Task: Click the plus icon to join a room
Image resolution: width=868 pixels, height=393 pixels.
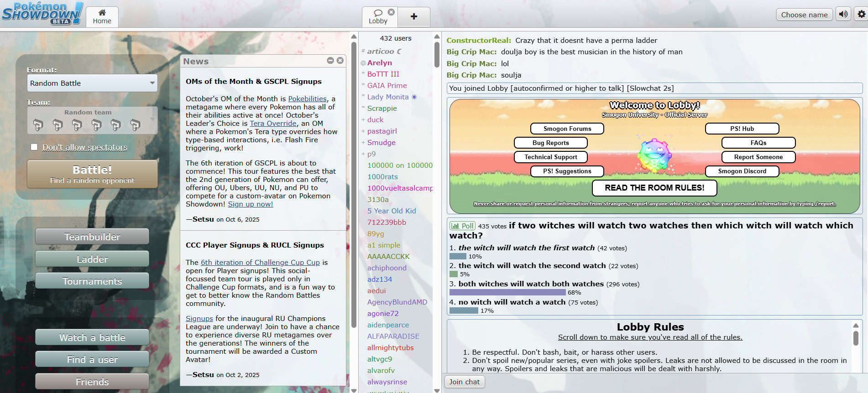Action: pos(413,17)
